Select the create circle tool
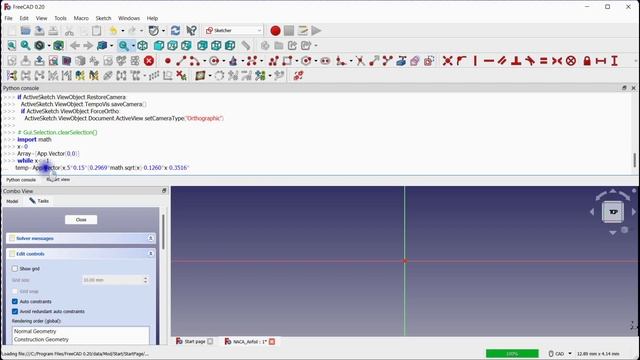Image resolution: width=640 pixels, height=360 pixels. pos(214,61)
